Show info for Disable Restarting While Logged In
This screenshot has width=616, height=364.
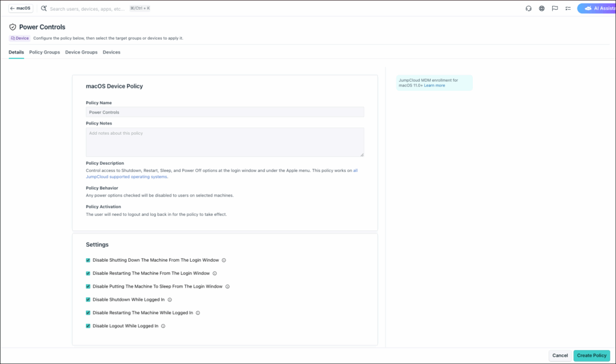pos(198,313)
